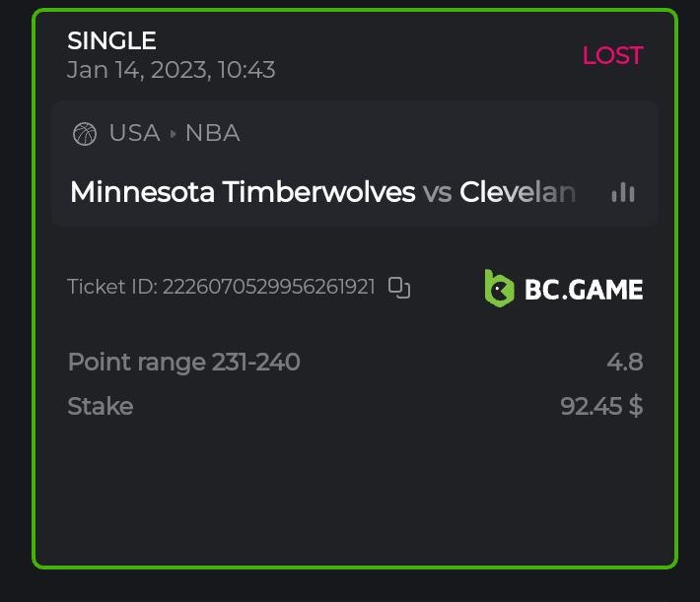The image size is (700, 602).
Task: Click the 92.45 $ stake amount
Action: [601, 406]
